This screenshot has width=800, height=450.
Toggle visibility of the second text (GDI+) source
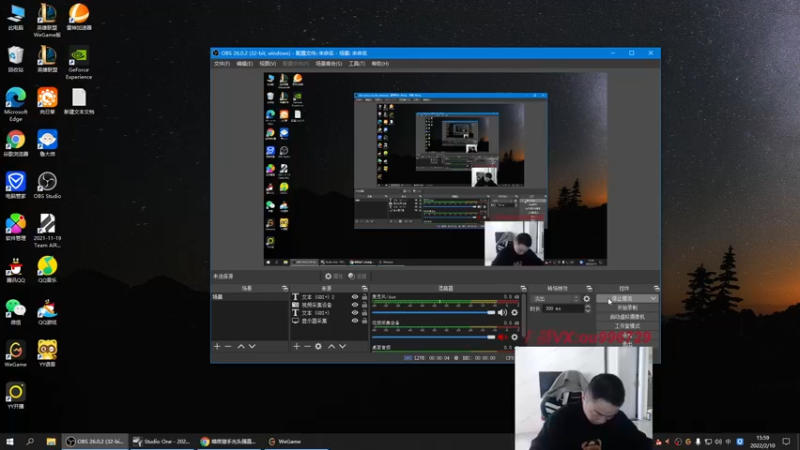(x=355, y=313)
